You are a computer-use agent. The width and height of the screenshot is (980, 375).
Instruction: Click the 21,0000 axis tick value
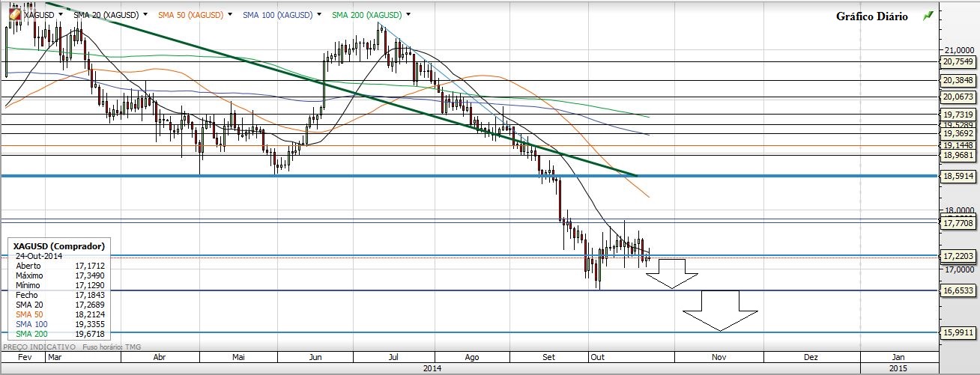click(959, 49)
